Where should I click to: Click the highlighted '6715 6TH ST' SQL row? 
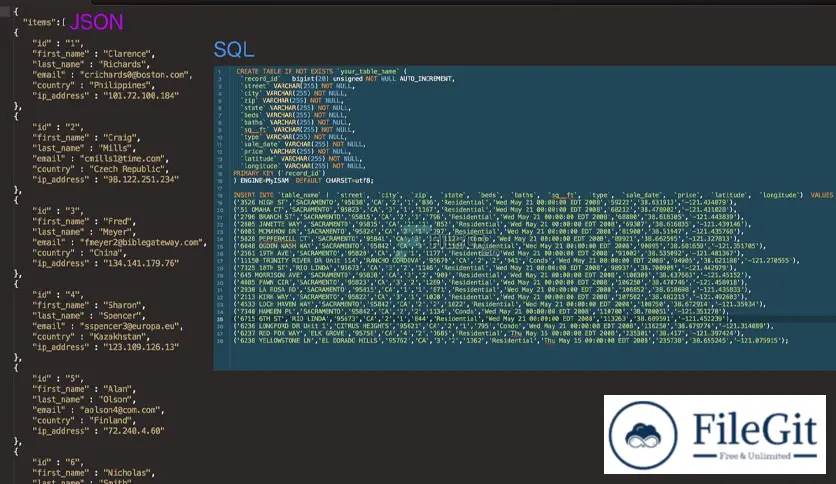coord(481,319)
